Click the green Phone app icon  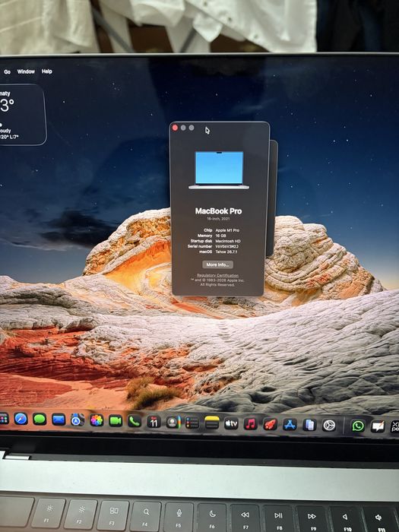click(135, 421)
